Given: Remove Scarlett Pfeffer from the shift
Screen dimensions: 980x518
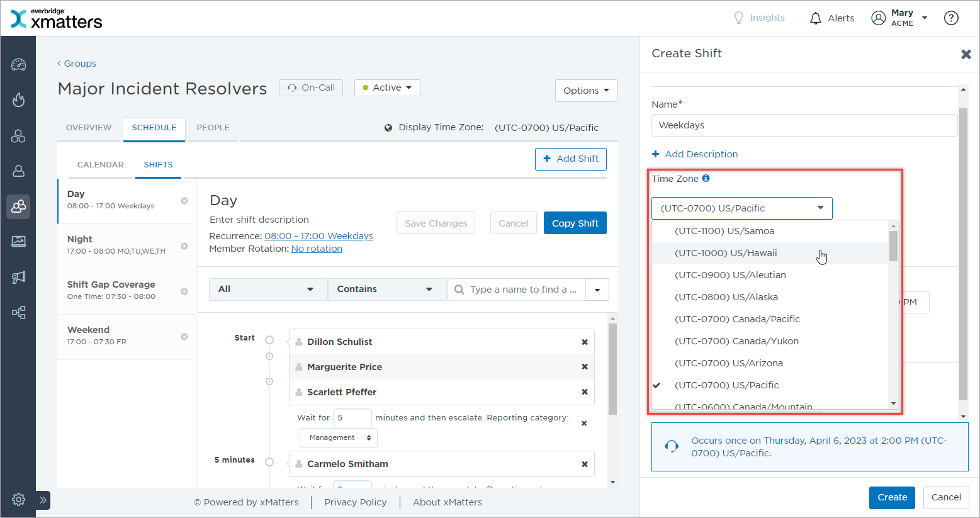Looking at the screenshot, I should point(585,392).
